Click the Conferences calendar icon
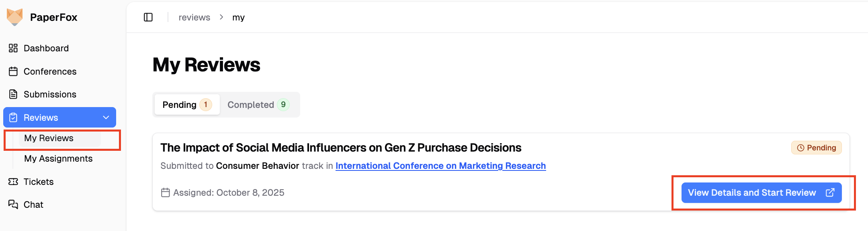The image size is (868, 231). (x=13, y=71)
